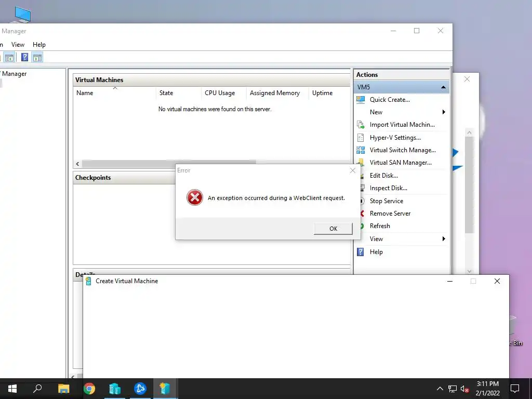Show hidden system tray icons
532x399 pixels.
tap(440, 389)
